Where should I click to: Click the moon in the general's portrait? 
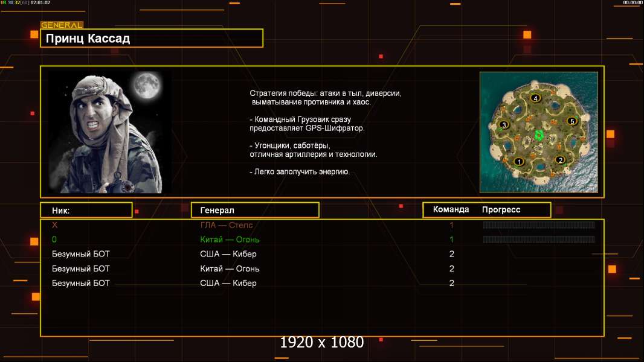click(146, 85)
